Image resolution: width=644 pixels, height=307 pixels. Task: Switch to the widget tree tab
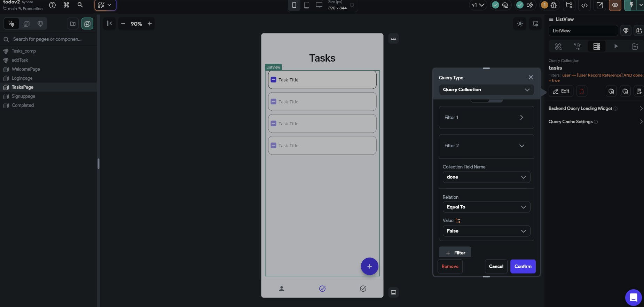(11, 24)
